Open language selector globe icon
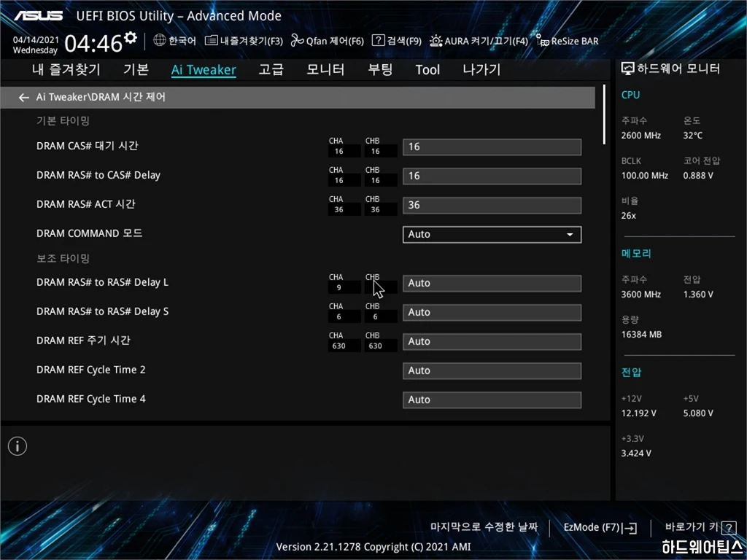 tap(160, 41)
